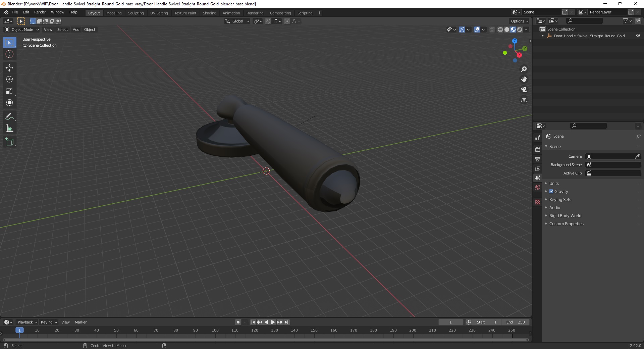The width and height of the screenshot is (644, 349).
Task: Switch to solid viewport shading
Action: [x=507, y=30]
